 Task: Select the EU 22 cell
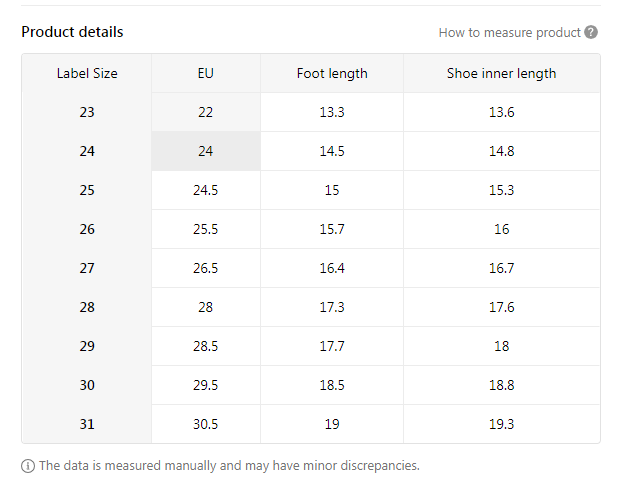tap(206, 112)
